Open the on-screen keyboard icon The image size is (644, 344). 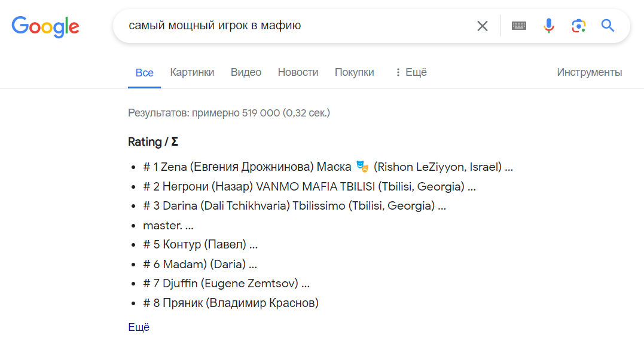coord(519,26)
